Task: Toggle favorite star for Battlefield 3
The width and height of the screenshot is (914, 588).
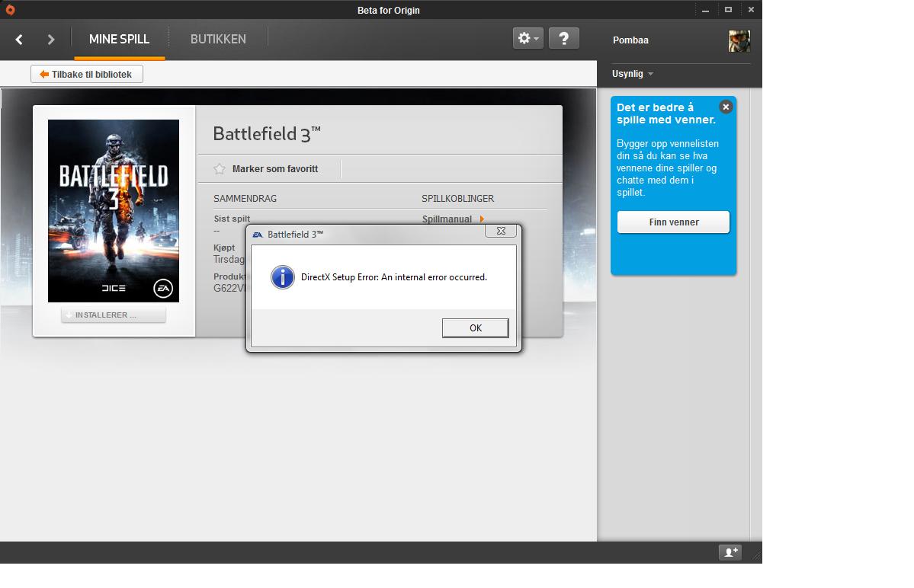Action: (220, 169)
